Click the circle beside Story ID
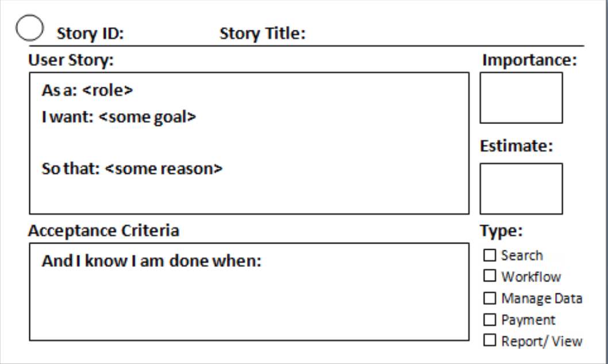The image size is (608, 364). [29, 28]
